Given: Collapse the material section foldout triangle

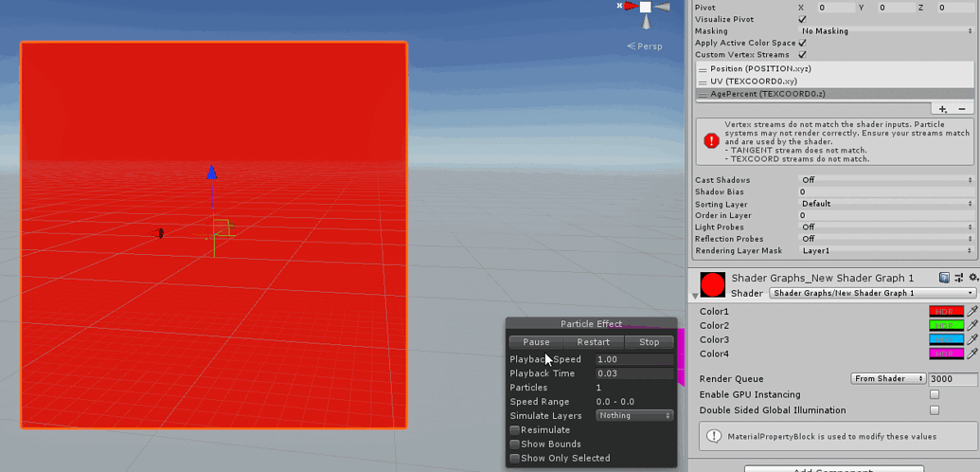Looking at the screenshot, I should tap(694, 296).
